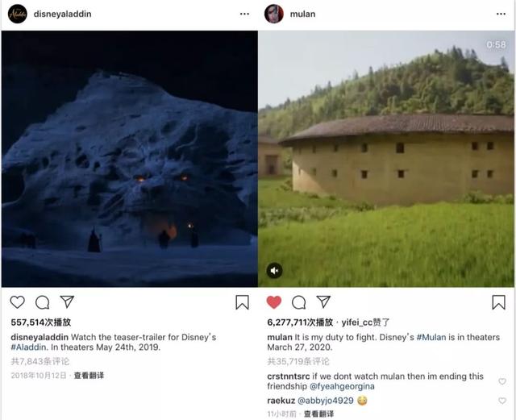
Task: Share the mulan post via paper plane
Action: tap(323, 301)
